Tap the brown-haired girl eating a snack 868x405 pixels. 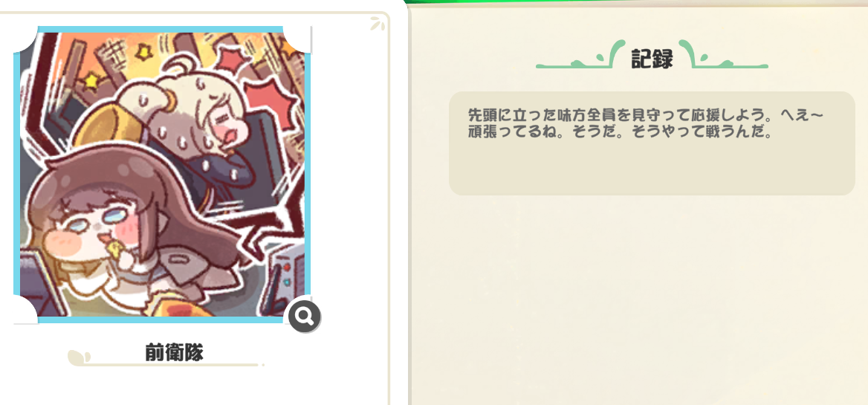122,233
